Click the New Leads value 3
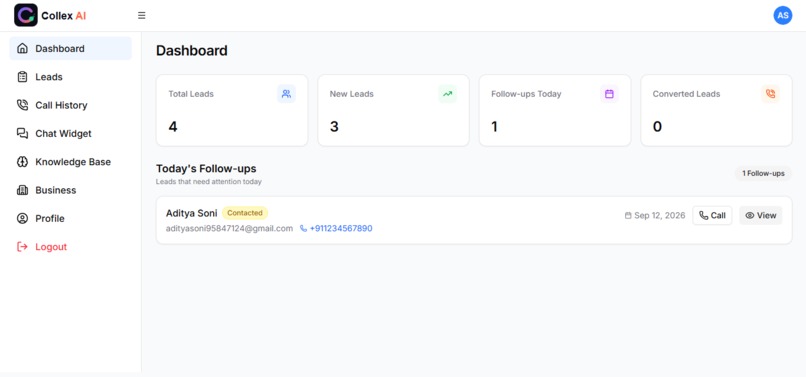 [334, 127]
